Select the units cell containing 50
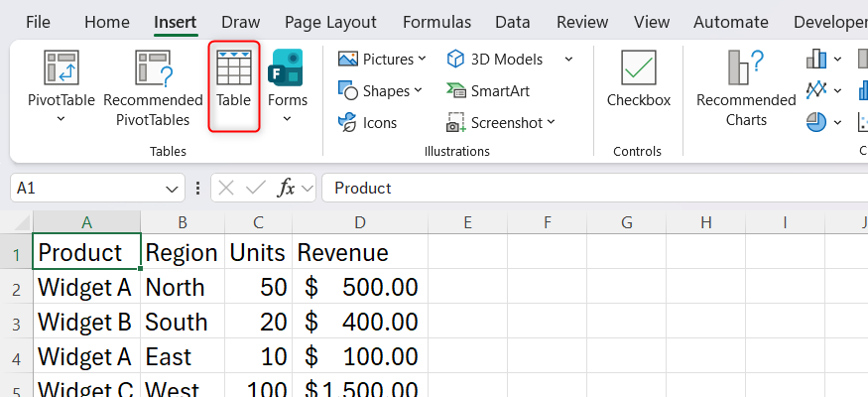 click(x=259, y=287)
